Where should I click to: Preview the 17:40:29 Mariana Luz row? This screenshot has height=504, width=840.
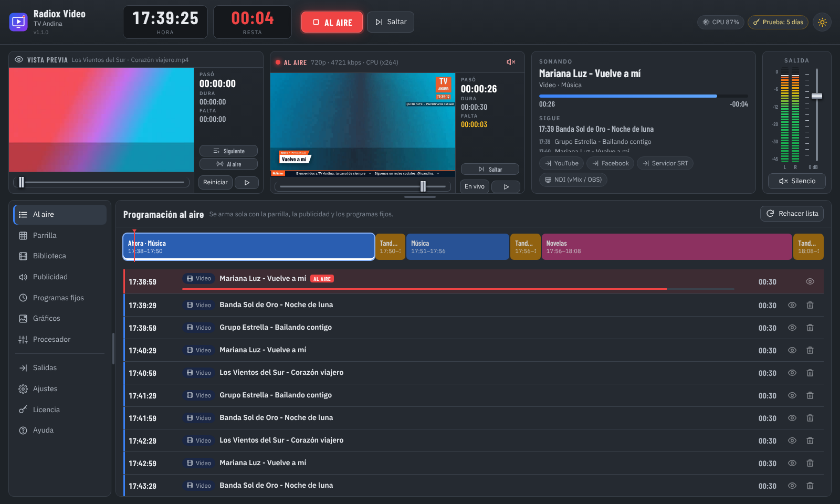(792, 350)
